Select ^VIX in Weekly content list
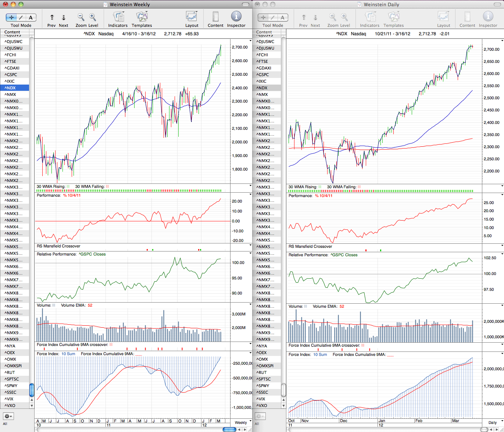Screen dimensions: 504x432 tap(15, 399)
